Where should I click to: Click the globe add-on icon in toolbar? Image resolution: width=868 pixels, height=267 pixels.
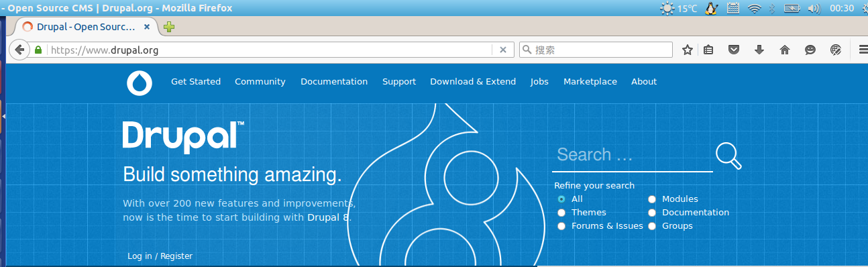(x=836, y=50)
